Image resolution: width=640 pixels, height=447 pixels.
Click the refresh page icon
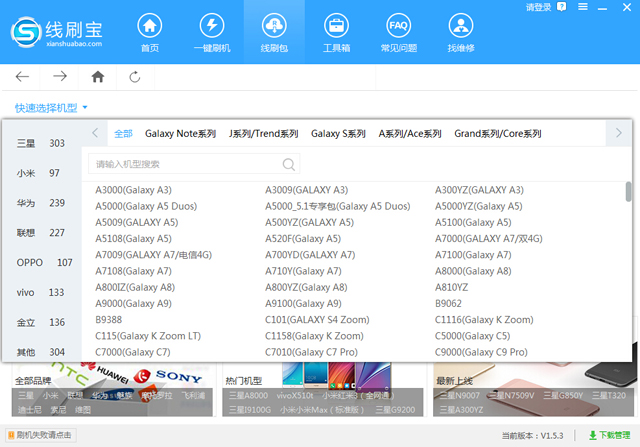[135, 76]
